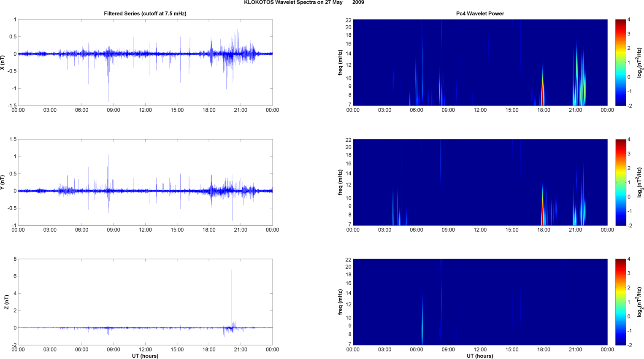Screen dimensions: 644x359
Task: Click the log2(nT²/Hz) label beside the top colorbar
Action: pyautogui.click(x=640, y=62)
